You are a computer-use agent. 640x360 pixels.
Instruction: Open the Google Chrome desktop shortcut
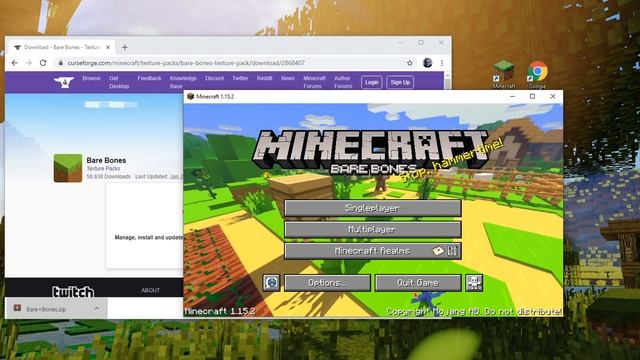coord(537,74)
